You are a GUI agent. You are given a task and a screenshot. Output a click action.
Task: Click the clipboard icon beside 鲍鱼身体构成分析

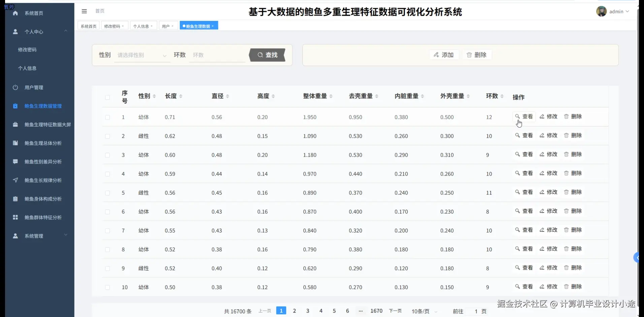(15, 199)
